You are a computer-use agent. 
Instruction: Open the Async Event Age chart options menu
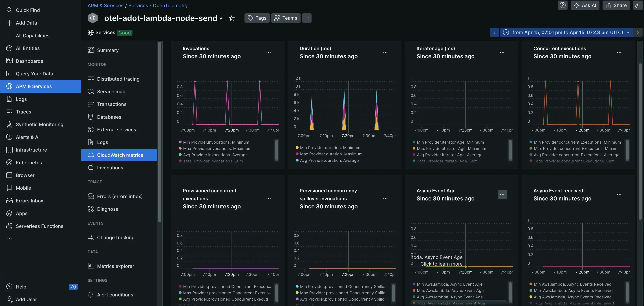pos(502,194)
